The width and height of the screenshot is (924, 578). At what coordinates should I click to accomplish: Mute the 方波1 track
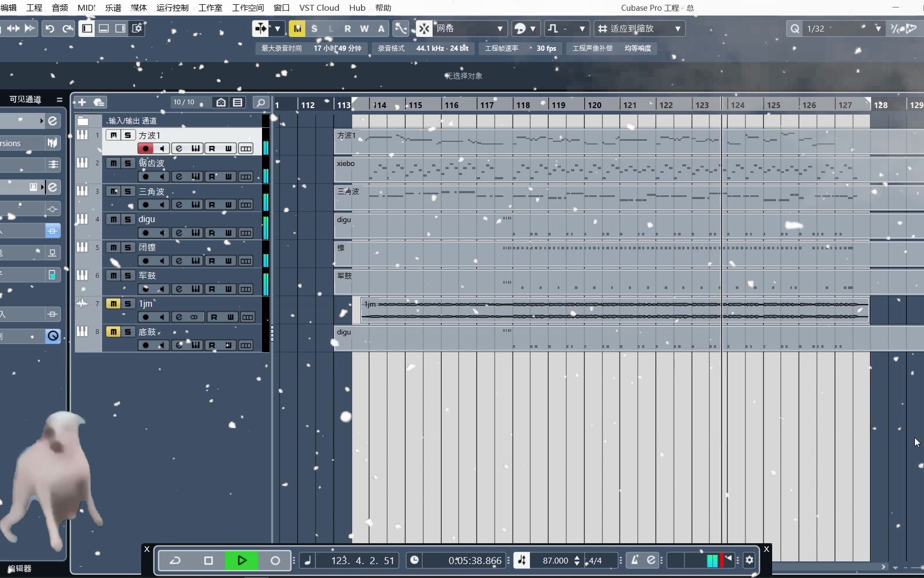click(113, 135)
